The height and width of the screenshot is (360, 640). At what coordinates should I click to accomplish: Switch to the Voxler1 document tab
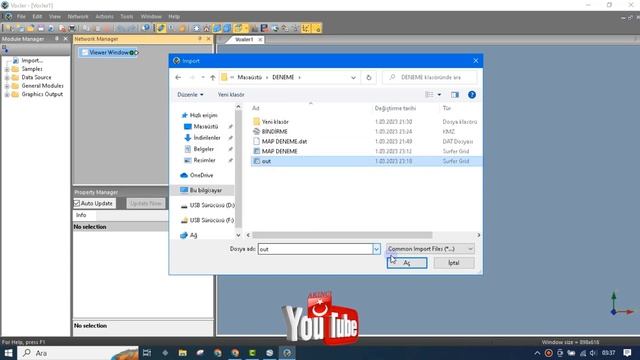coord(244,40)
